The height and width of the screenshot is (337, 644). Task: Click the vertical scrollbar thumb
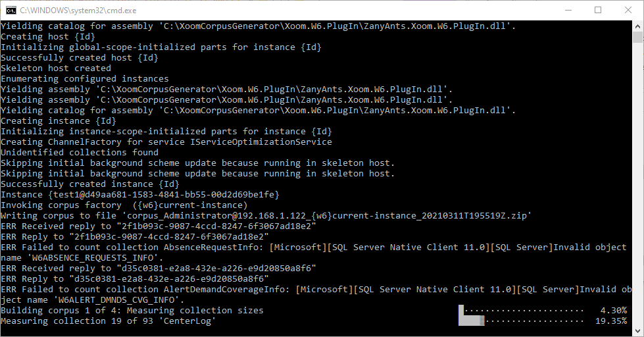637,37
